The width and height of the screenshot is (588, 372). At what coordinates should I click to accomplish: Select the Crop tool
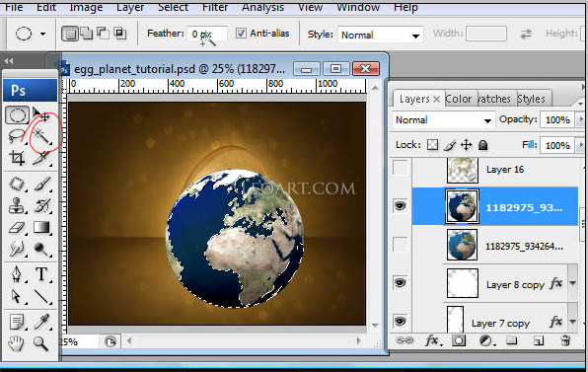[x=17, y=158]
